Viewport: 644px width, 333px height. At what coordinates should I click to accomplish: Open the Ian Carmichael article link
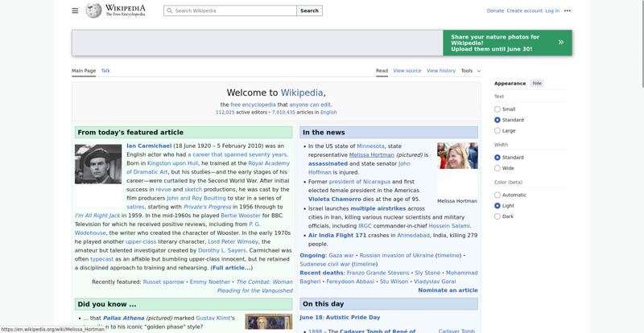(149, 146)
